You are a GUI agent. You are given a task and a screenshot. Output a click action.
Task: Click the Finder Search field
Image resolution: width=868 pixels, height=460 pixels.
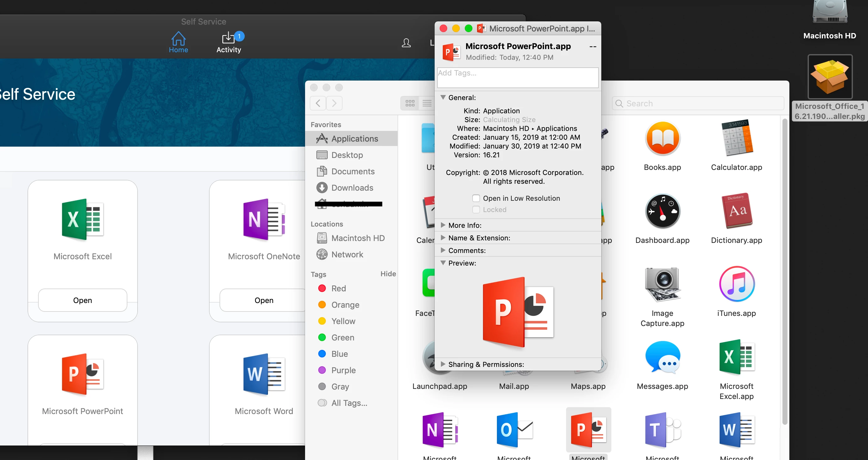(698, 104)
